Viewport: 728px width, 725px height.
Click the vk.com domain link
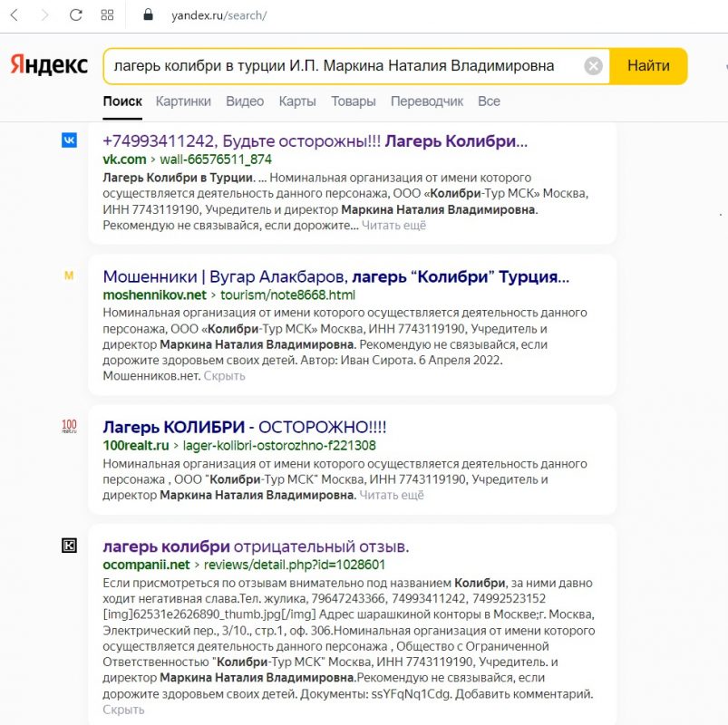pyautogui.click(x=124, y=159)
